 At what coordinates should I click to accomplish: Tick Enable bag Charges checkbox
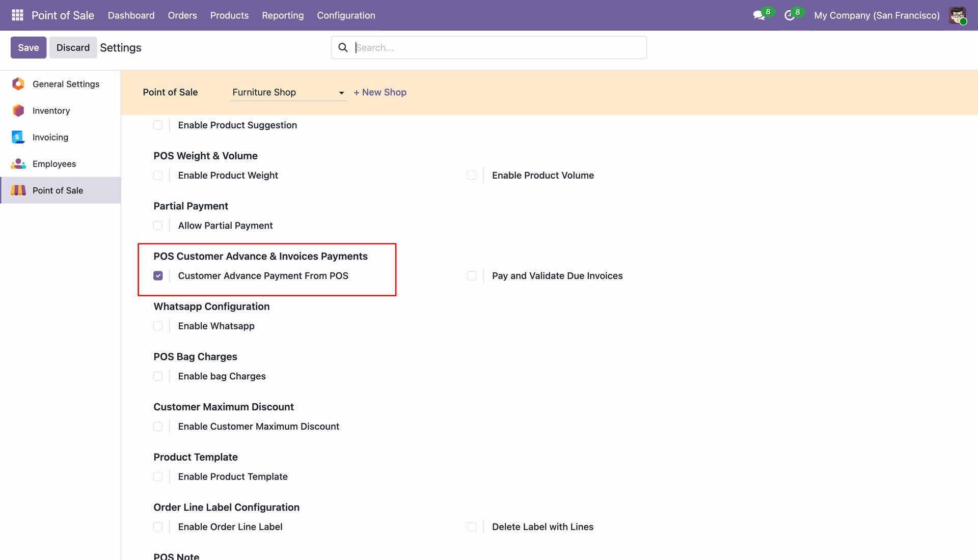pyautogui.click(x=158, y=376)
